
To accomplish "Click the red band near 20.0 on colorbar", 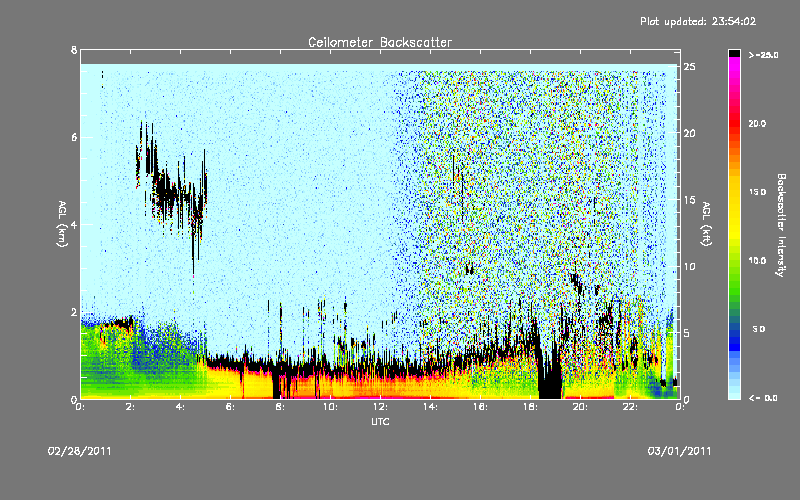I will point(734,123).
